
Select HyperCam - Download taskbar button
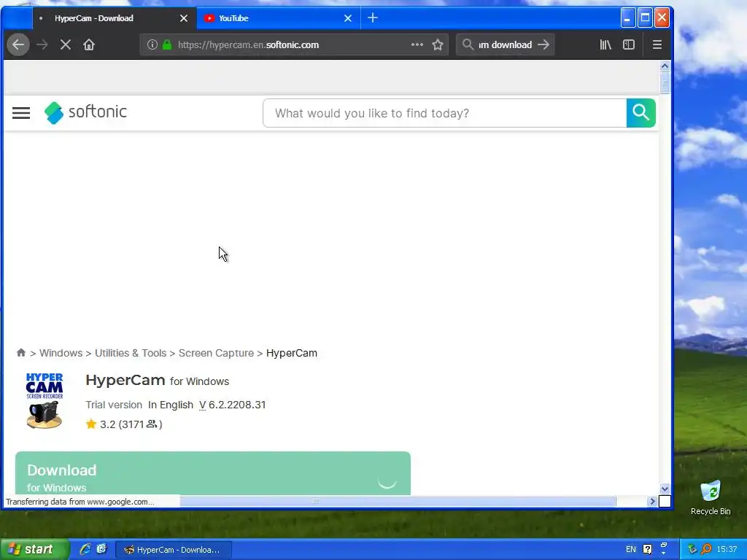[174, 550]
